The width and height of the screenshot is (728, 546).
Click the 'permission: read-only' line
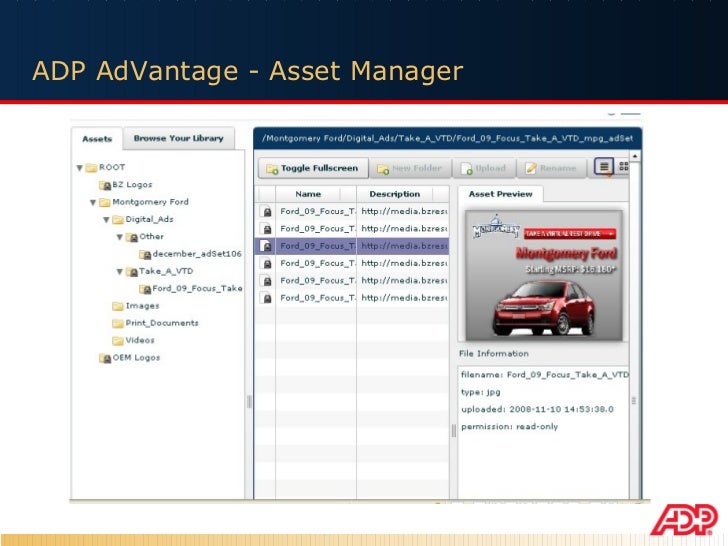(509, 426)
